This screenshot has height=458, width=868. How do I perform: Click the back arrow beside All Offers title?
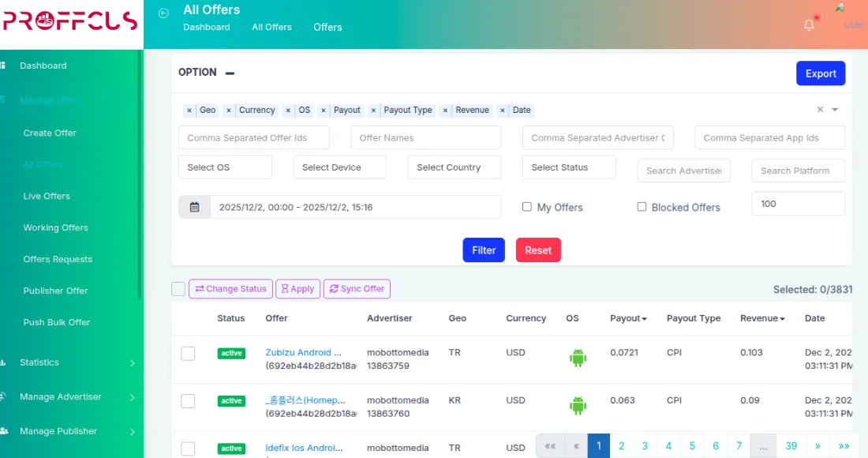click(164, 13)
